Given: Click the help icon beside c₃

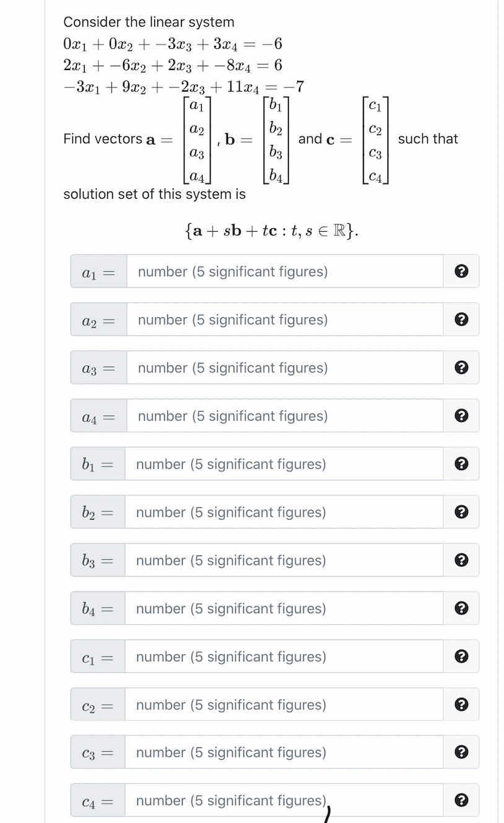Looking at the screenshot, I should (x=461, y=752).
